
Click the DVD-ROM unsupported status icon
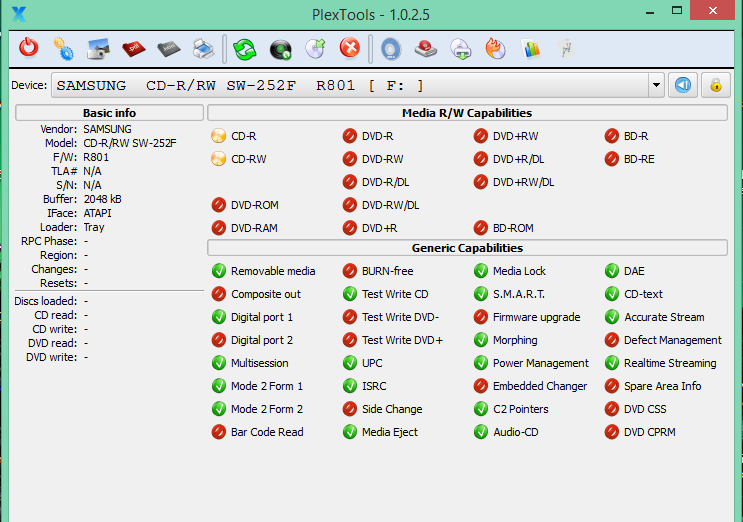218,205
